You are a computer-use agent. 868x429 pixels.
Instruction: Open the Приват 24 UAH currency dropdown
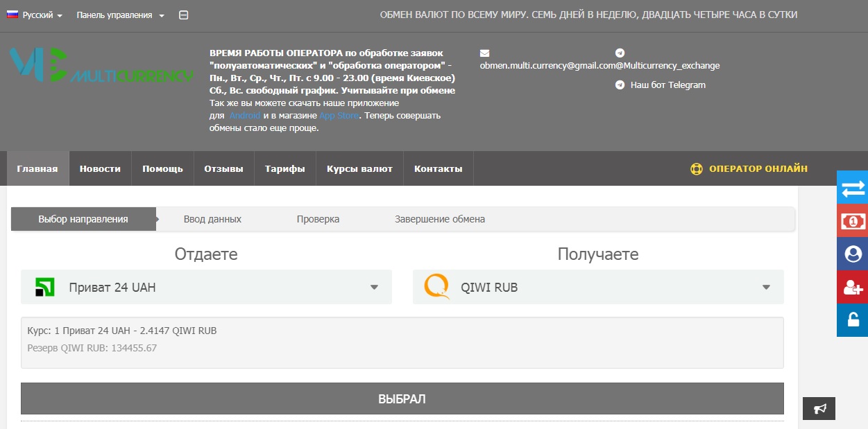pyautogui.click(x=206, y=287)
